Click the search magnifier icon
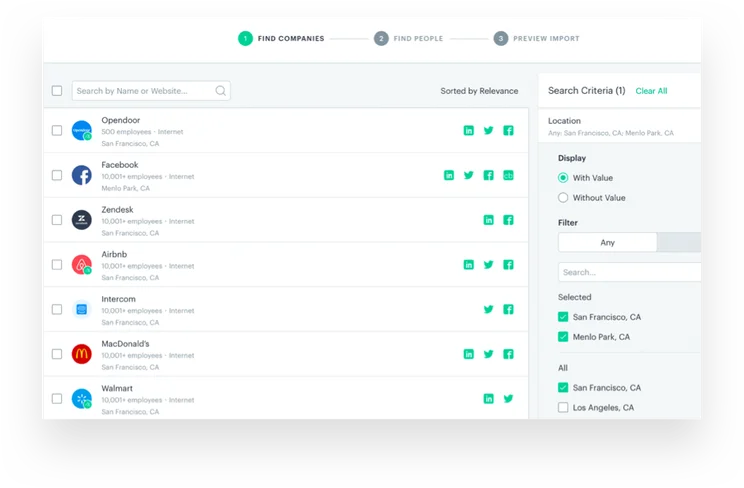The height and width of the screenshot is (488, 744). click(x=221, y=90)
